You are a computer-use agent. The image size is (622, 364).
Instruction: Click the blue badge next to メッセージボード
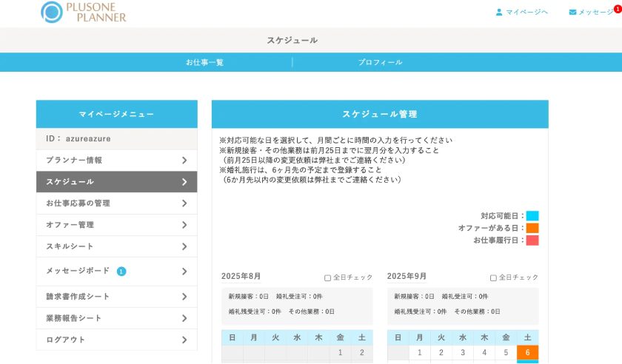point(121,272)
